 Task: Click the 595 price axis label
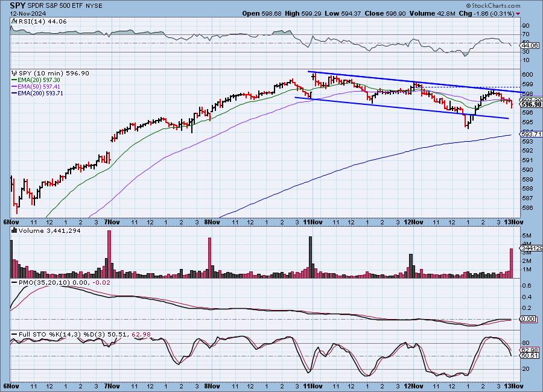(527, 122)
